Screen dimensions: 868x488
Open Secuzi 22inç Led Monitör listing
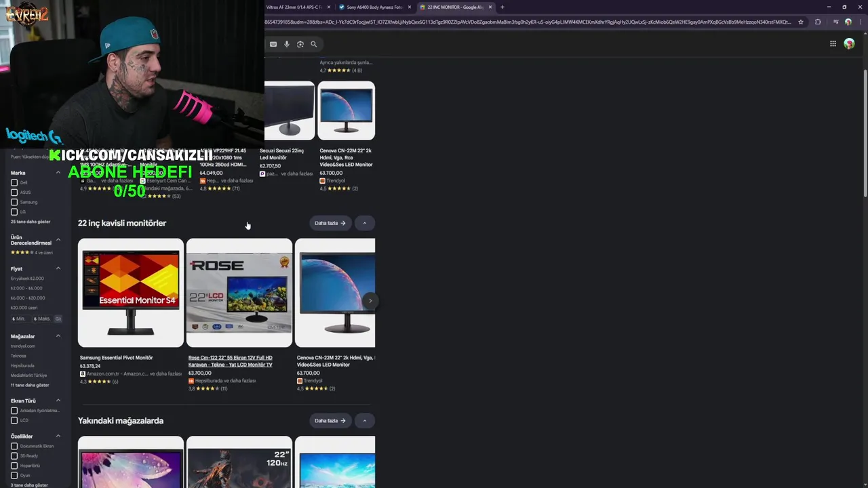pyautogui.click(x=282, y=154)
